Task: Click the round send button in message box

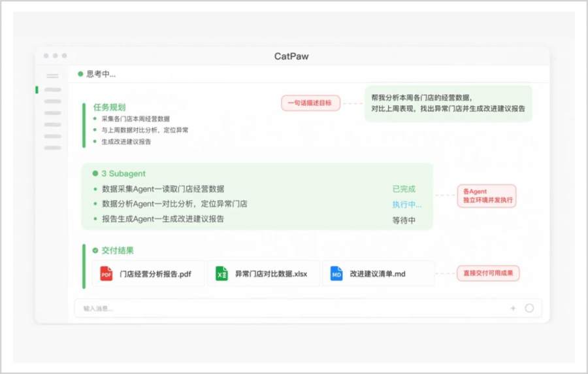Action: click(x=529, y=309)
